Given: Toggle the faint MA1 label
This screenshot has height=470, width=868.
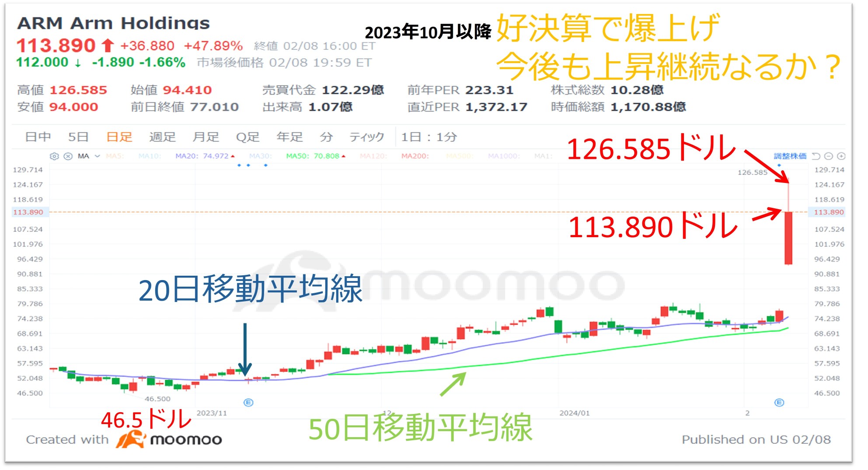Looking at the screenshot, I should point(543,156).
